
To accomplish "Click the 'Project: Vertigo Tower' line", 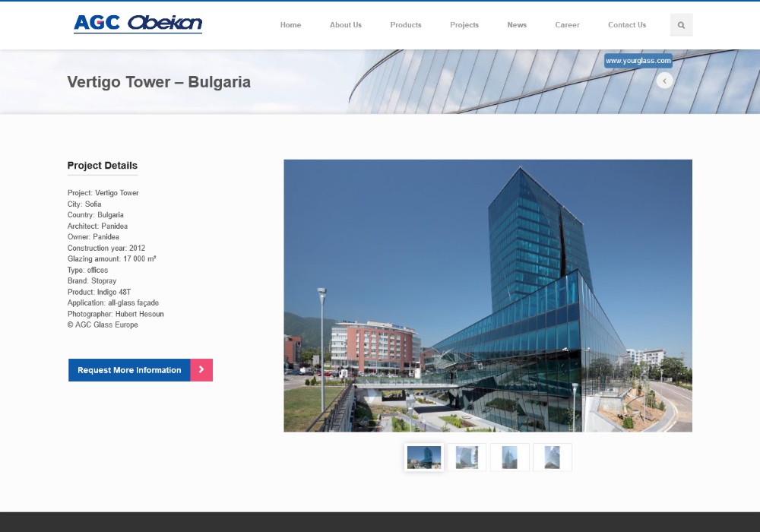I will click(103, 193).
